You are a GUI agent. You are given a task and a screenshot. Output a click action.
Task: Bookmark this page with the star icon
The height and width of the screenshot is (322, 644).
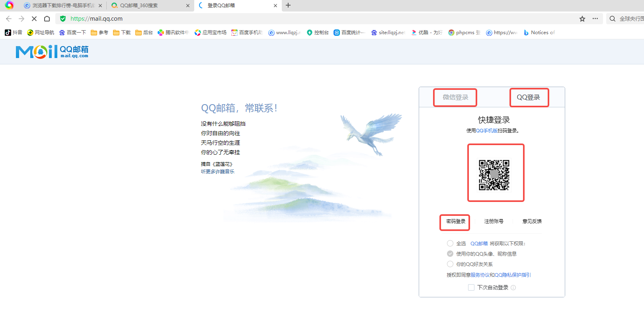click(x=582, y=19)
